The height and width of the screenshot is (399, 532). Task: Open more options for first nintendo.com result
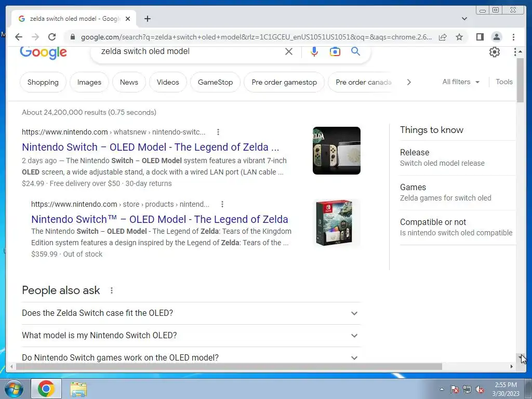(218, 132)
